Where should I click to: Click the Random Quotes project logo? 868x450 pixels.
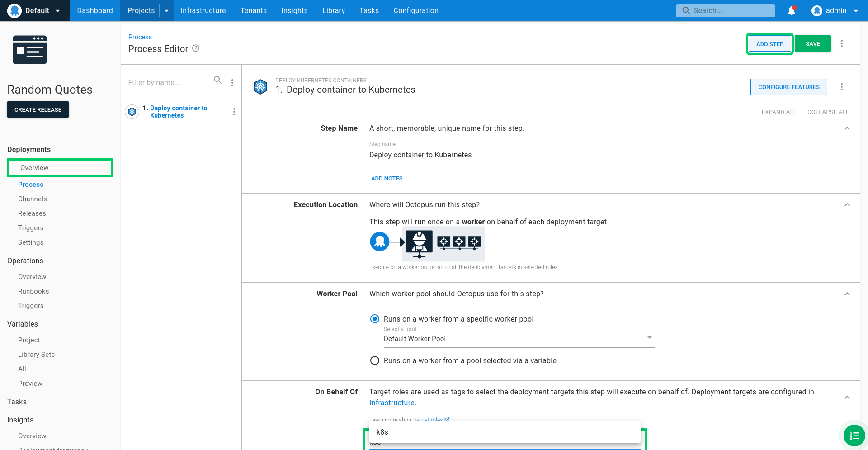(30, 50)
